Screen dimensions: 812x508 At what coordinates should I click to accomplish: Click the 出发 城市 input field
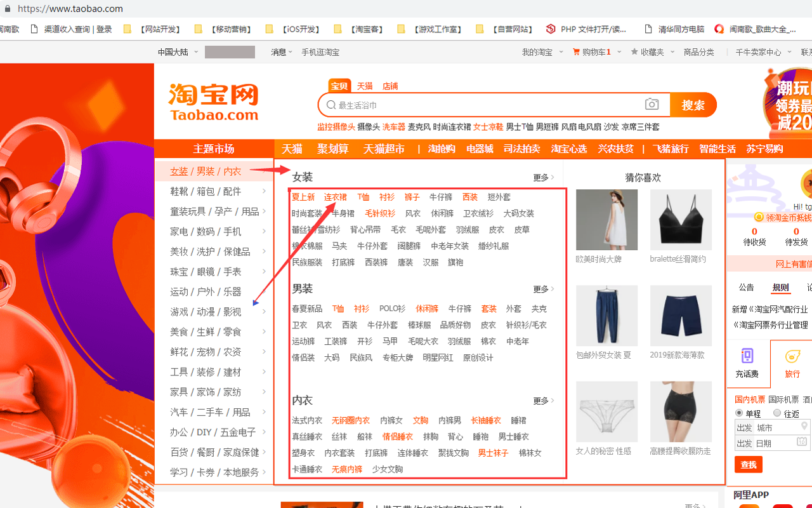click(773, 427)
